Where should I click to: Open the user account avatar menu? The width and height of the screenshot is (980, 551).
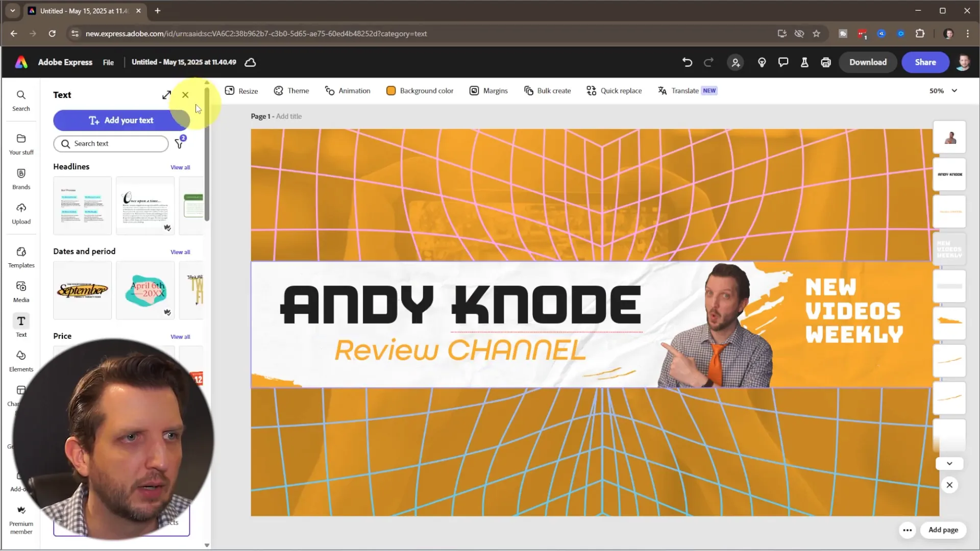click(964, 62)
